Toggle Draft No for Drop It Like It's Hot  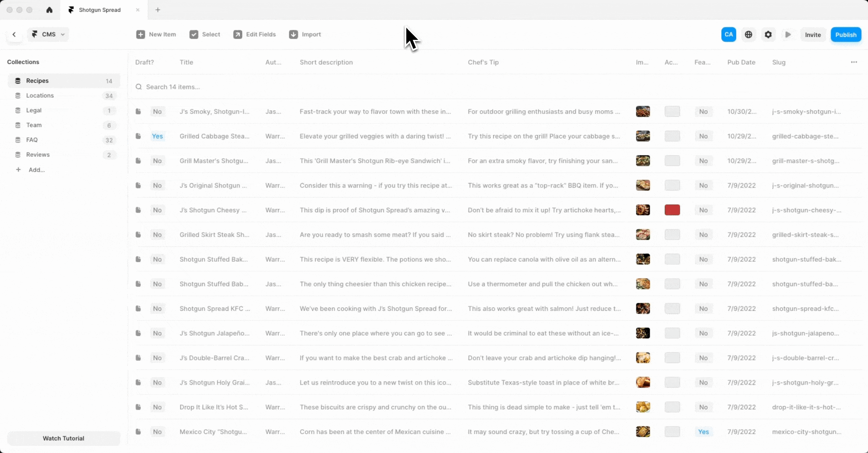[157, 407]
